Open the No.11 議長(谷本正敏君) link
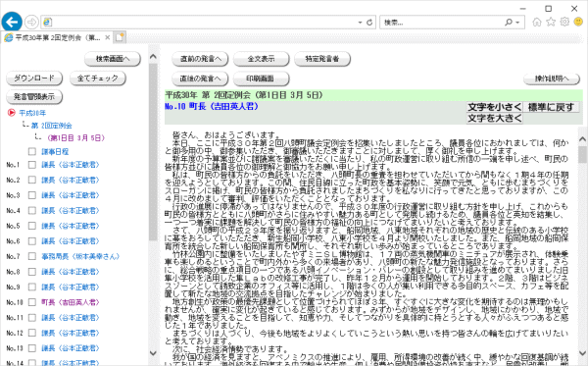Image resolution: width=588 pixels, height=366 pixels. point(71,318)
